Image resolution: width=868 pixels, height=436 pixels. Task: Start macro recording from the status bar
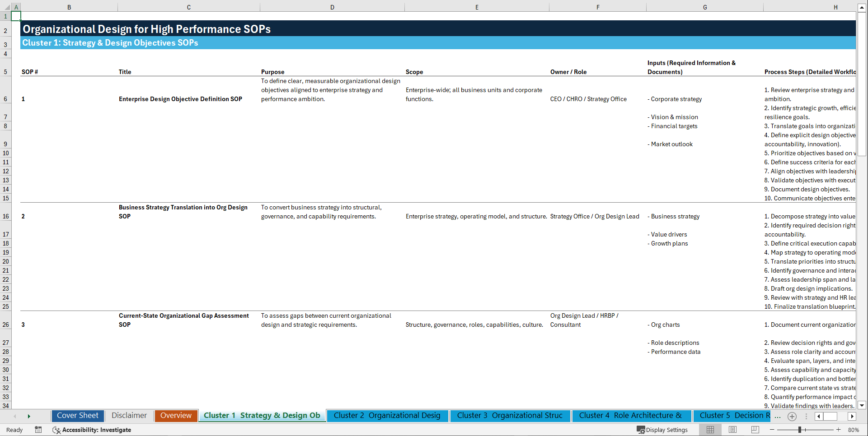pos(38,430)
